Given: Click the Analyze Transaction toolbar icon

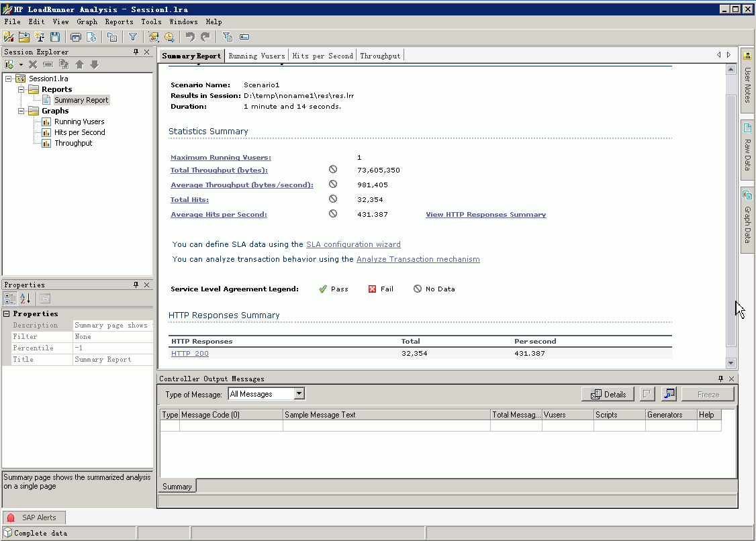Looking at the screenshot, I should [154, 37].
